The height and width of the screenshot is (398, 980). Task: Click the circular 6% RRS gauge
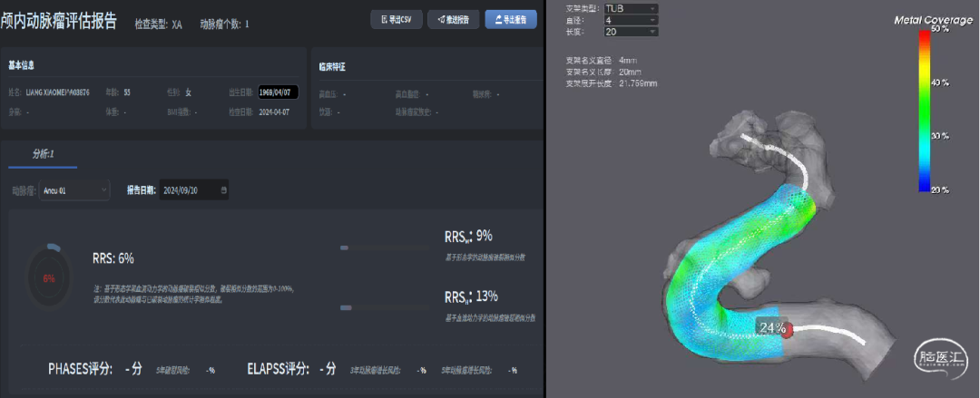49,278
